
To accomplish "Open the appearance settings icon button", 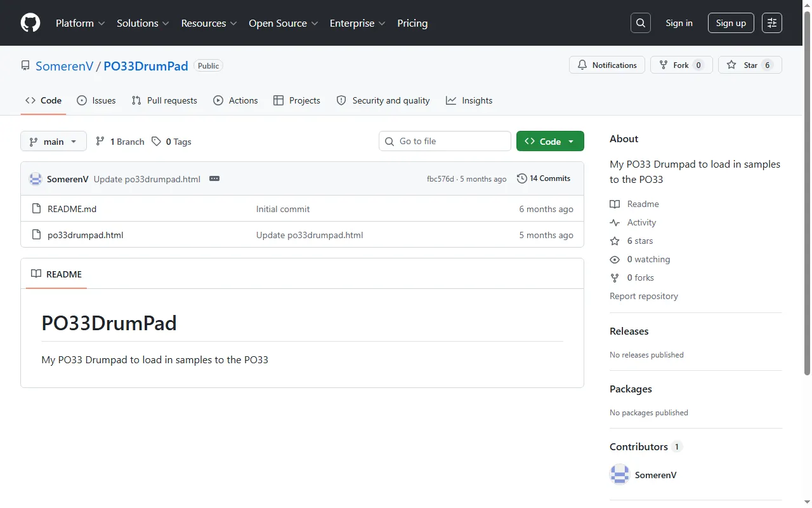I will point(772,23).
